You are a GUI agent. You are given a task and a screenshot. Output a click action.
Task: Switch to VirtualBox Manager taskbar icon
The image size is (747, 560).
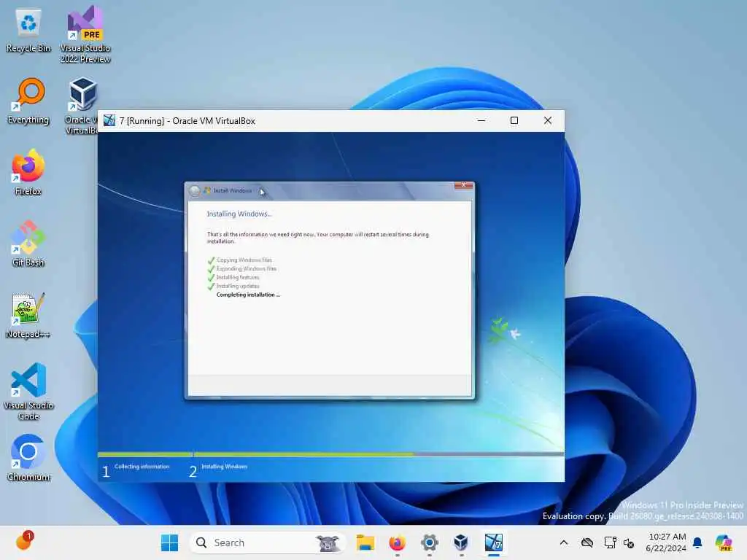[x=461, y=542]
